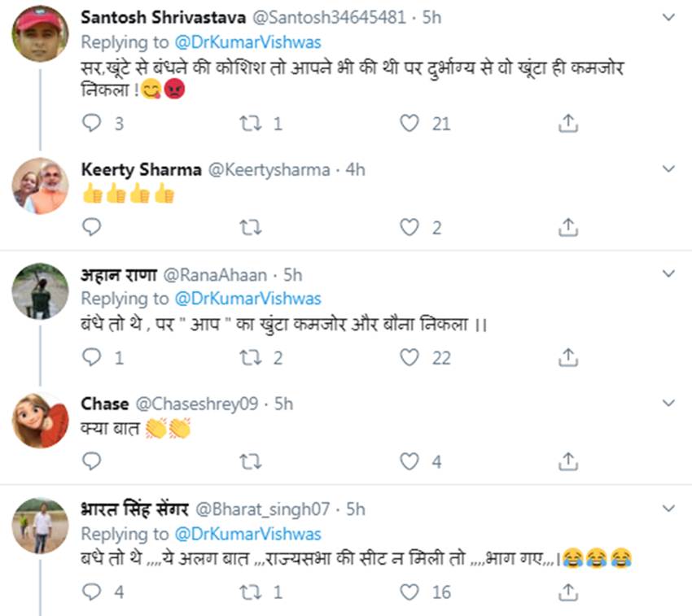
Task: Share the tweet by @Bharat_singh07
Action: click(569, 592)
